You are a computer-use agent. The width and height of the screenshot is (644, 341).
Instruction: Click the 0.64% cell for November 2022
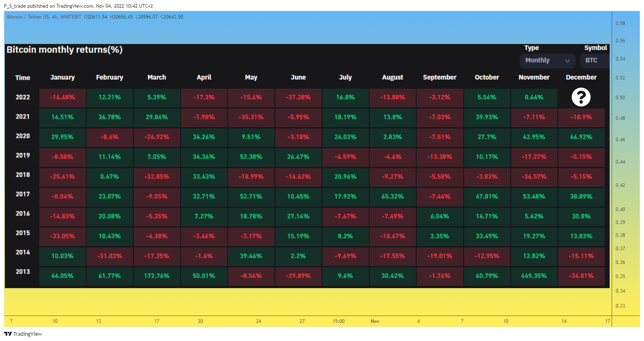(534, 98)
